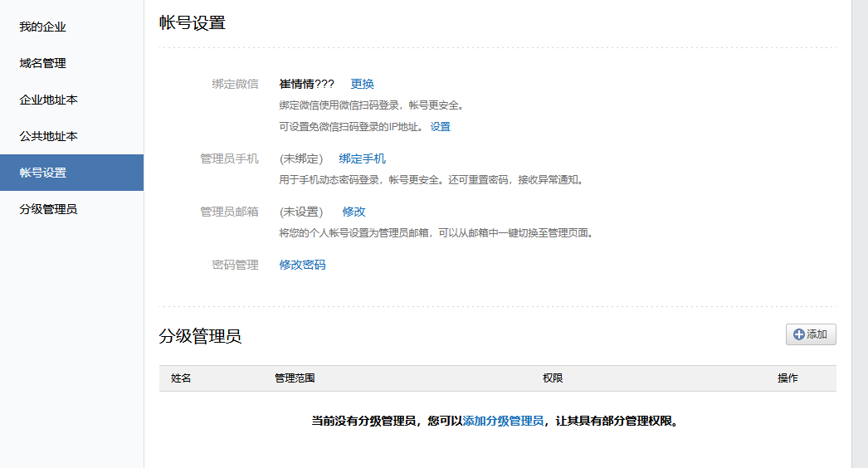Screen dimensions: 868x468
Task: Click the 绑定手机 link
Action: (363, 158)
